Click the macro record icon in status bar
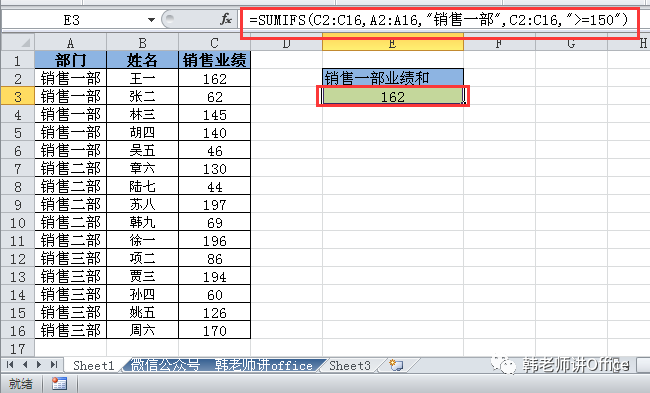Screen dimensions: 650x393 click(x=59, y=384)
